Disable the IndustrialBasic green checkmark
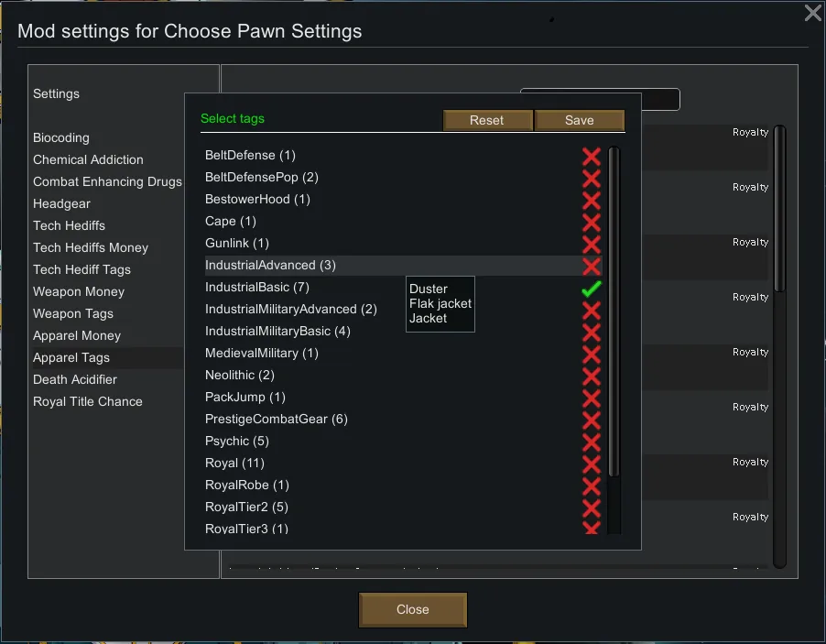 pyautogui.click(x=592, y=288)
